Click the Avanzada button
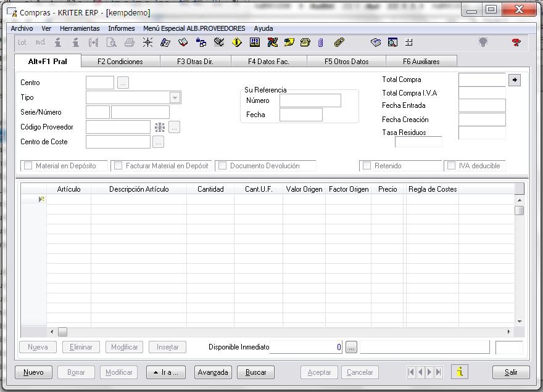This screenshot has width=543, height=392. pyautogui.click(x=213, y=372)
